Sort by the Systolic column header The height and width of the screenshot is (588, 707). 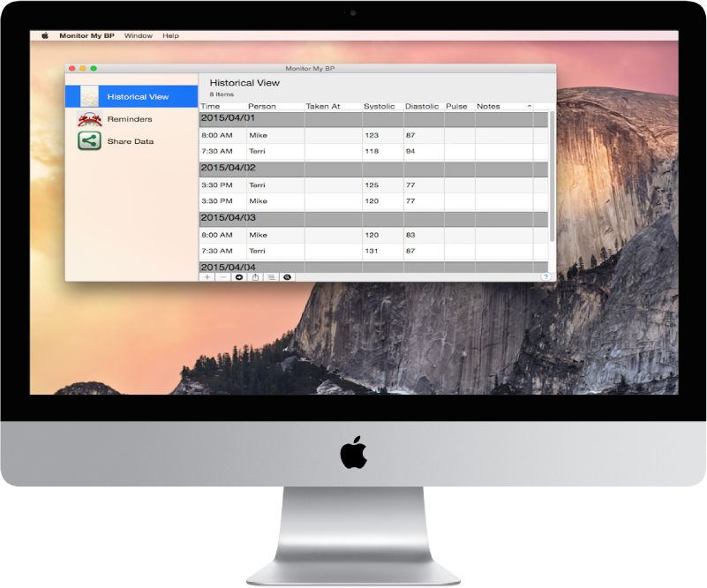(x=383, y=107)
